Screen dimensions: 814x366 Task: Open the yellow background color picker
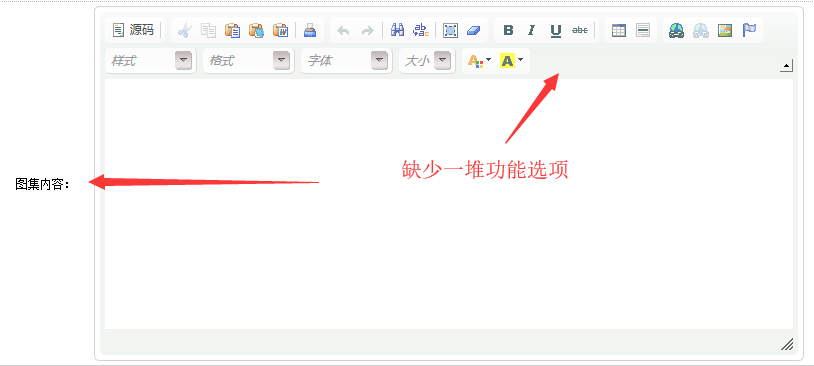click(511, 61)
